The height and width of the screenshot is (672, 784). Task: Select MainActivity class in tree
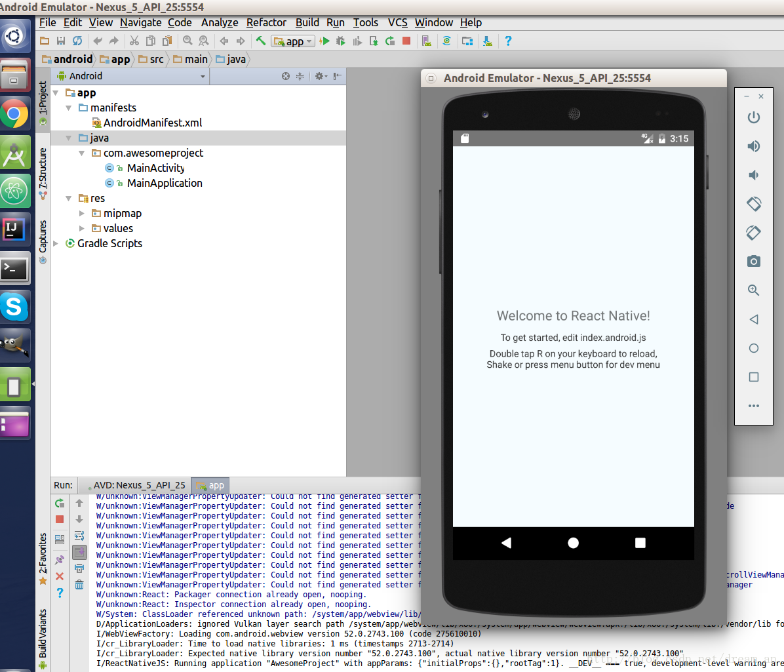click(x=145, y=168)
